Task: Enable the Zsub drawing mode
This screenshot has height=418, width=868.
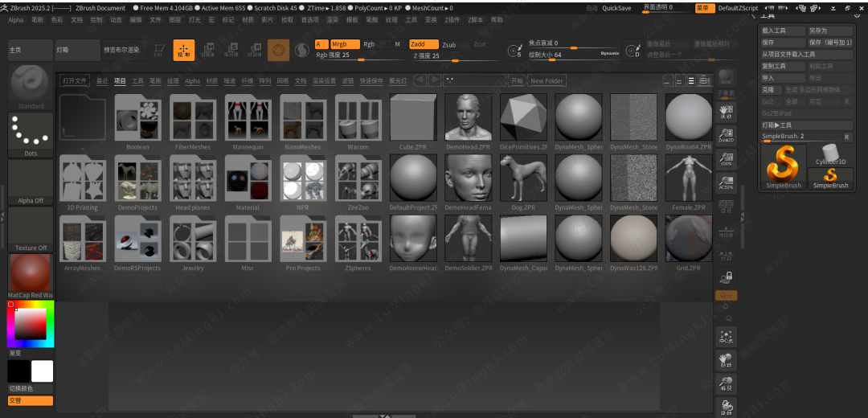Action: pos(448,45)
